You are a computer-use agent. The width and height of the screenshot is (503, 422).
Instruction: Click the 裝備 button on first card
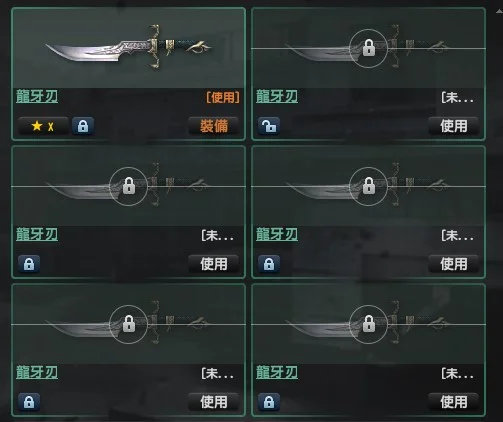pos(214,126)
